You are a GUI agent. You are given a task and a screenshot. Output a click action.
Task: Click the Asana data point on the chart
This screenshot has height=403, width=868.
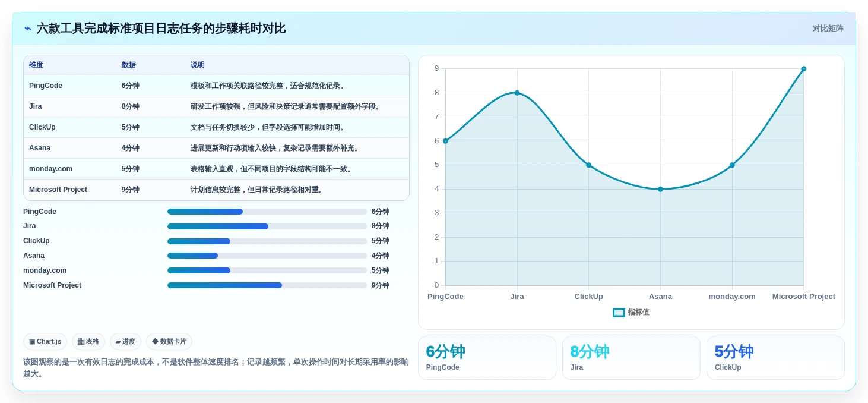pos(660,189)
